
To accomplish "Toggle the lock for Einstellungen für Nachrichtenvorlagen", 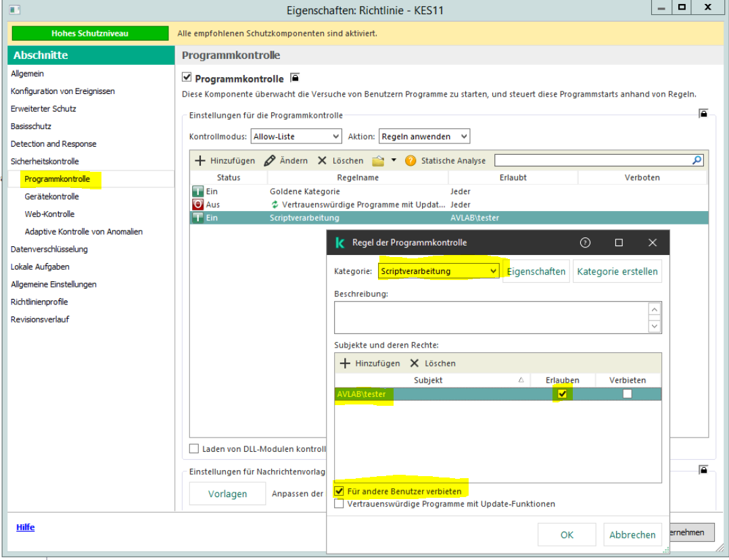I will 703,470.
